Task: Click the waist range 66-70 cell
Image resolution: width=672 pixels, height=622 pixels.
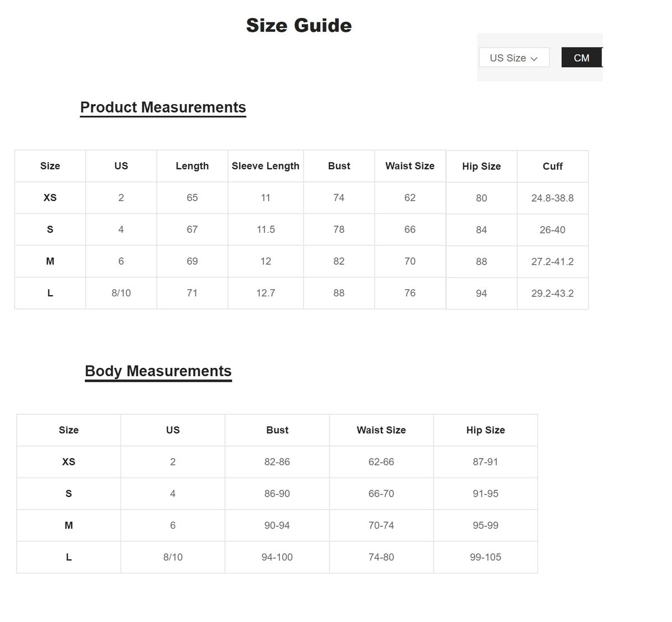Action: (381, 494)
